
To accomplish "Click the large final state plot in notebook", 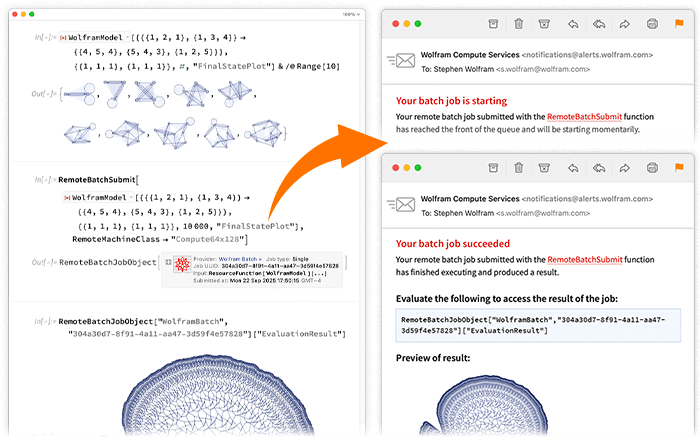I will coord(218,394).
